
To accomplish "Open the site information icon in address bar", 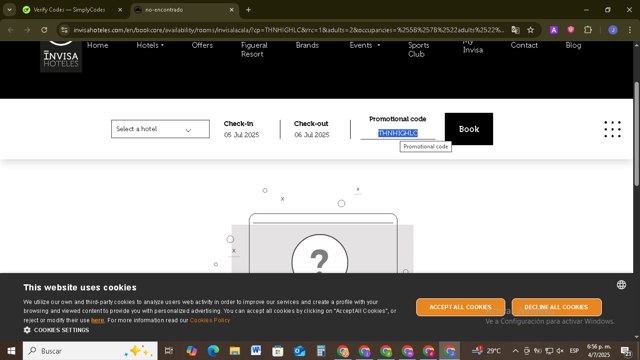I will click(64, 30).
